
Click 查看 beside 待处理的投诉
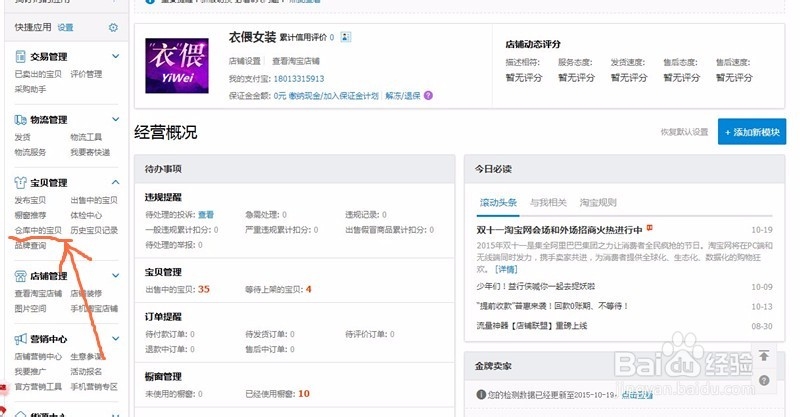tap(206, 215)
